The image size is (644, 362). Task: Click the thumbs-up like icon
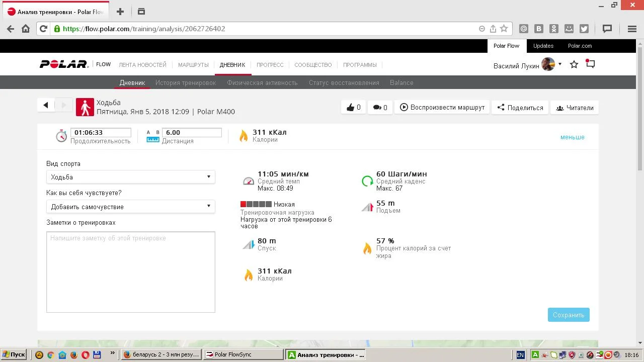(351, 107)
